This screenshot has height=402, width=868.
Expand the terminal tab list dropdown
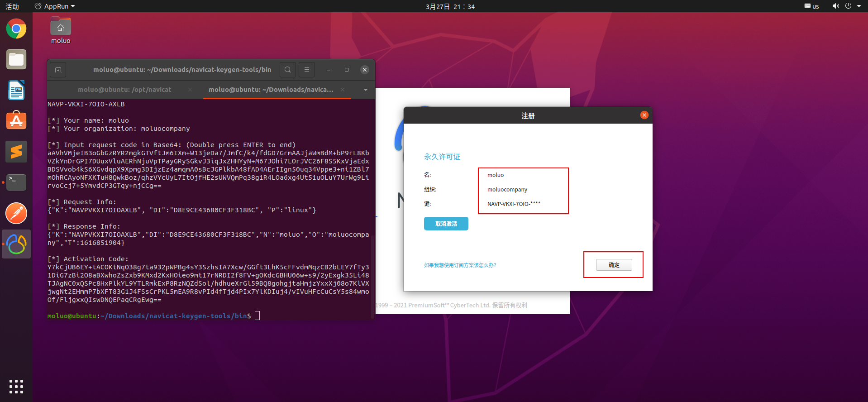coord(366,90)
